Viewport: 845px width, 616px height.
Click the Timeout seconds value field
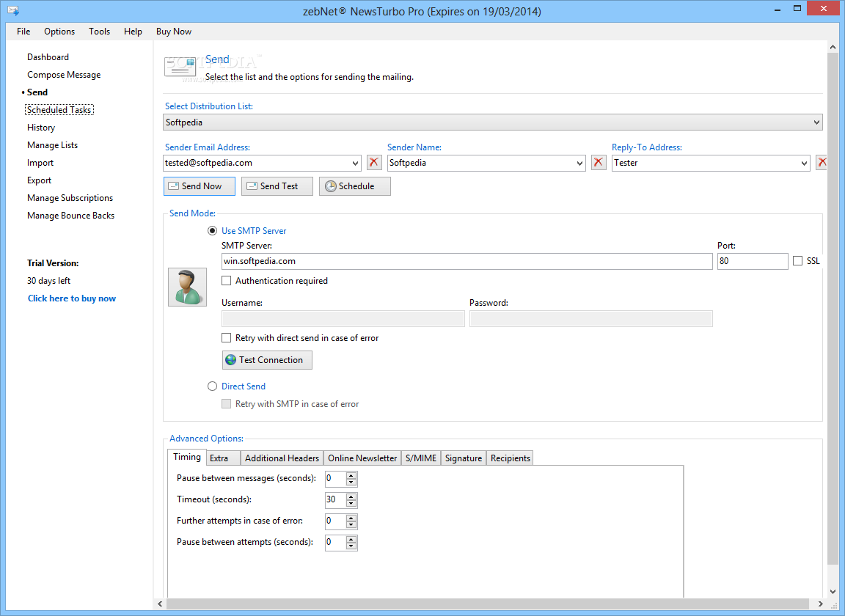[x=335, y=499]
